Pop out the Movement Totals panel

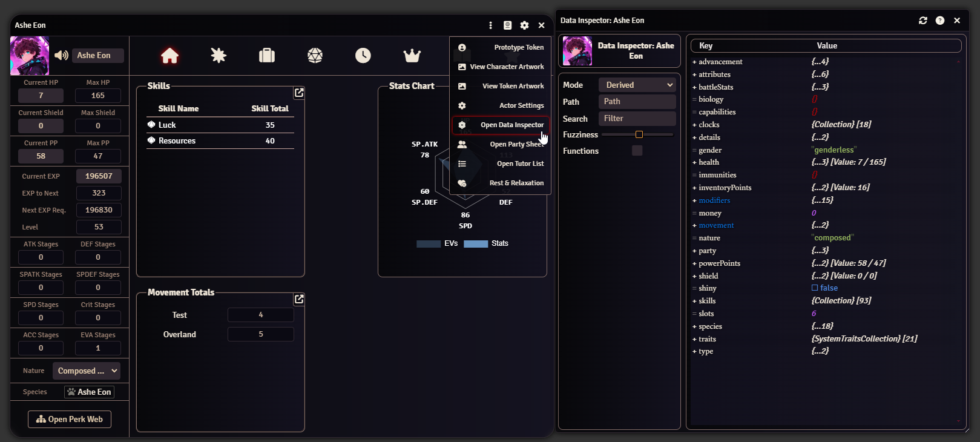[x=298, y=299]
